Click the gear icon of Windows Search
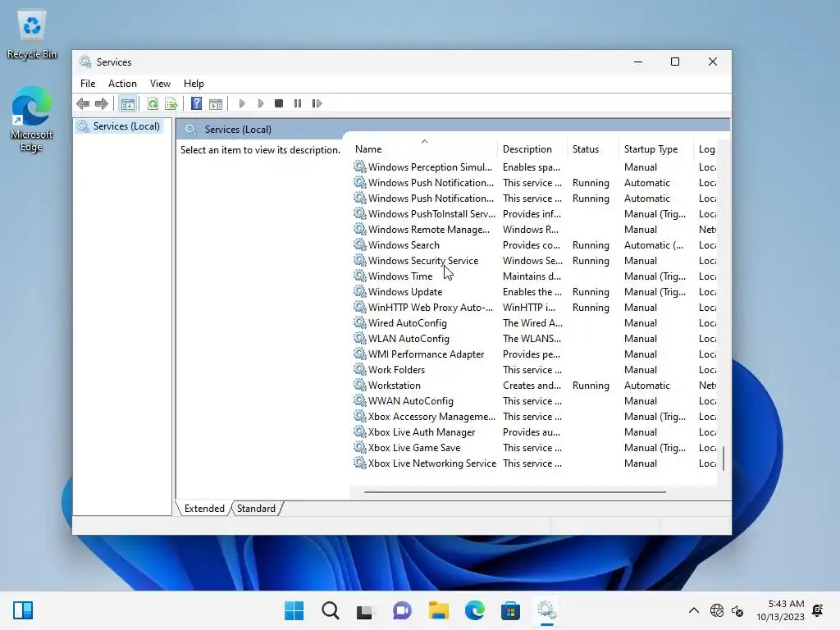This screenshot has width=840, height=630. tap(360, 244)
